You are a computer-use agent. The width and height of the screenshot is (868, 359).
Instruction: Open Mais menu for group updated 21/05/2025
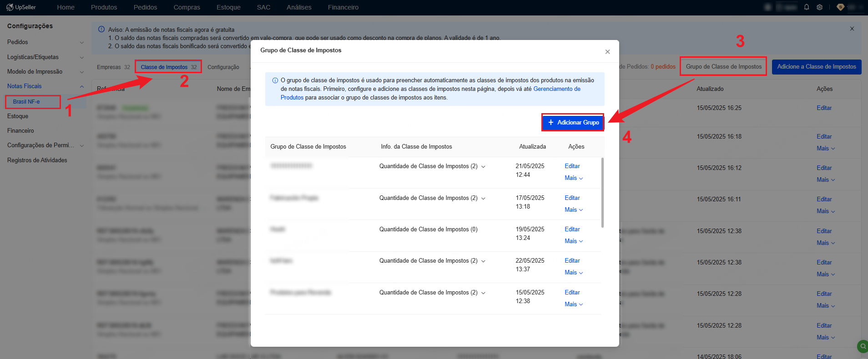tap(574, 178)
